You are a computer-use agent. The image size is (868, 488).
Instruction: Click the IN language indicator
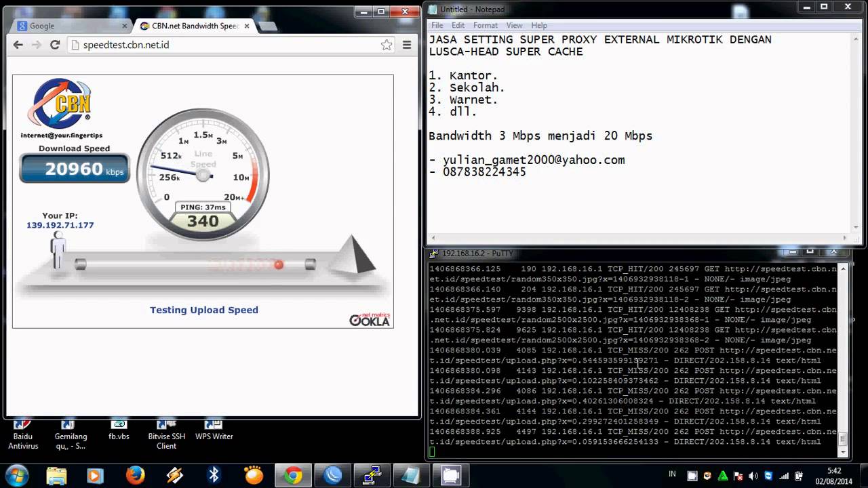673,474
